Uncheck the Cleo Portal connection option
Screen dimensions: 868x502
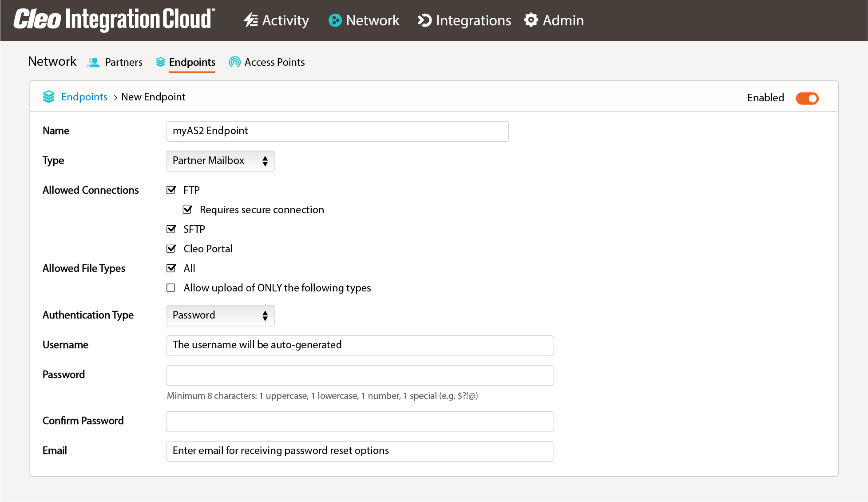[171, 248]
